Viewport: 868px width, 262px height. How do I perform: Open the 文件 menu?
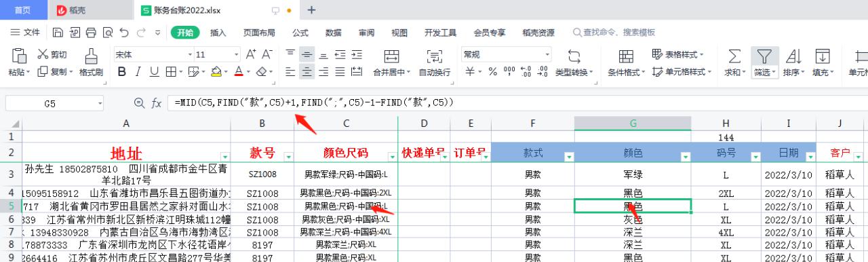click(x=26, y=33)
